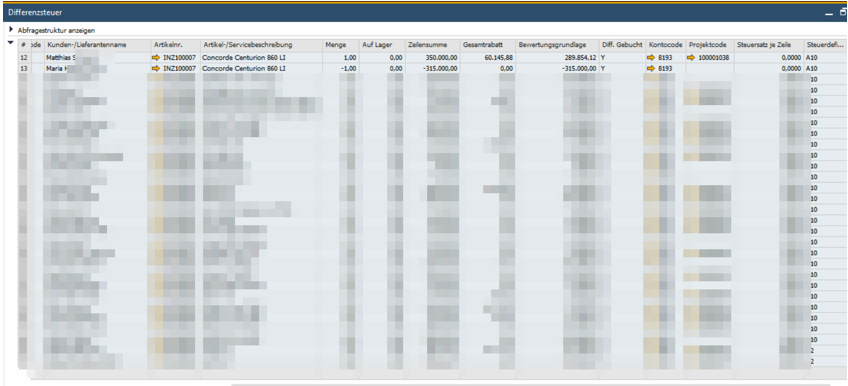
Task: Select the Artikelnr. column header
Action: click(x=175, y=45)
